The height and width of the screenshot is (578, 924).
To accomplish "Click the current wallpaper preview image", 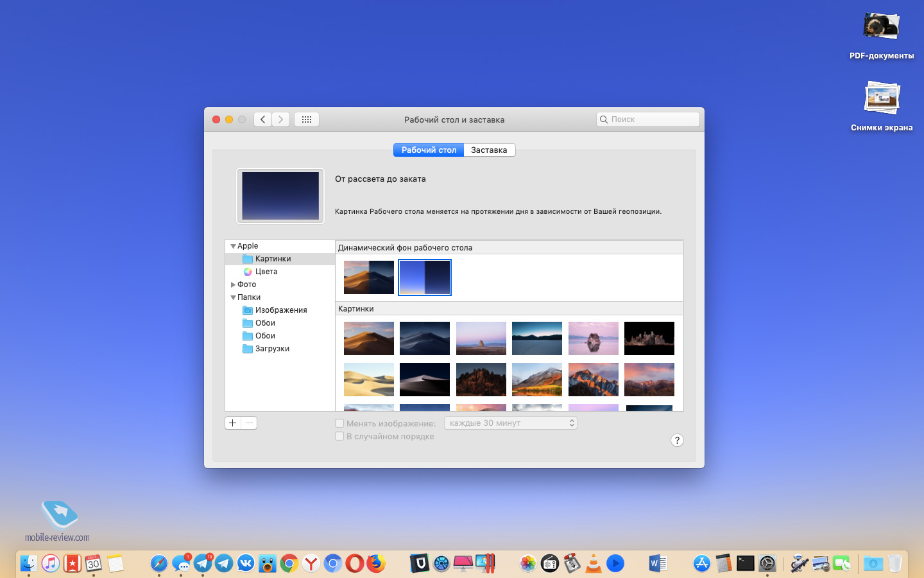I will (280, 196).
